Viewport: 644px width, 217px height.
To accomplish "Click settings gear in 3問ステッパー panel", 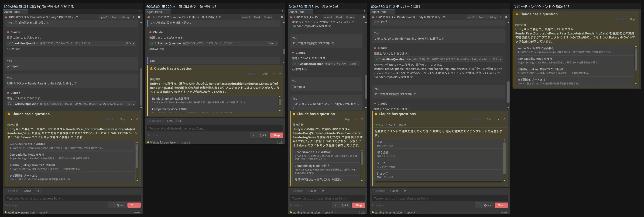I will pyautogui.click(x=506, y=17).
